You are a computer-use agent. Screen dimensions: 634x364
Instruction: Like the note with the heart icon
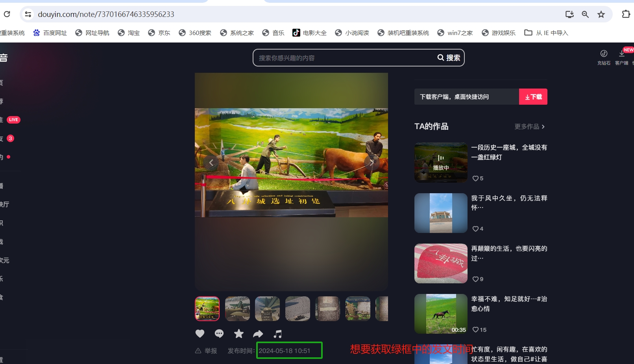coord(200,334)
